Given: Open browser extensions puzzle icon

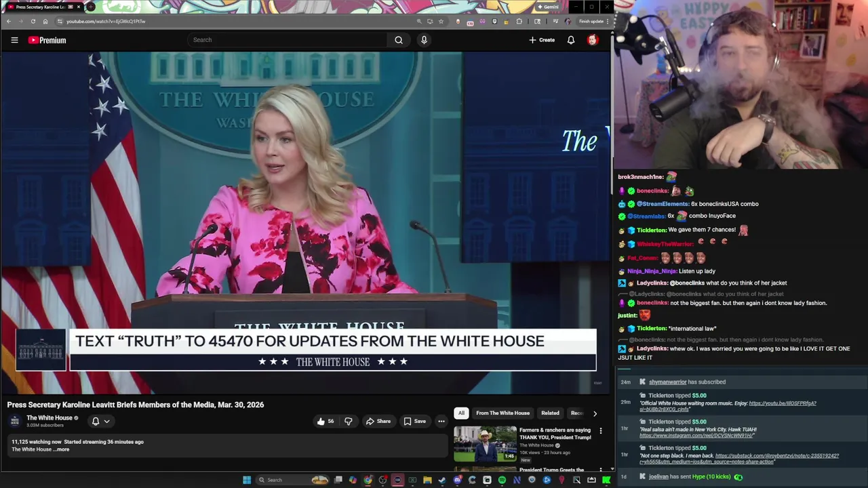Looking at the screenshot, I should (519, 21).
